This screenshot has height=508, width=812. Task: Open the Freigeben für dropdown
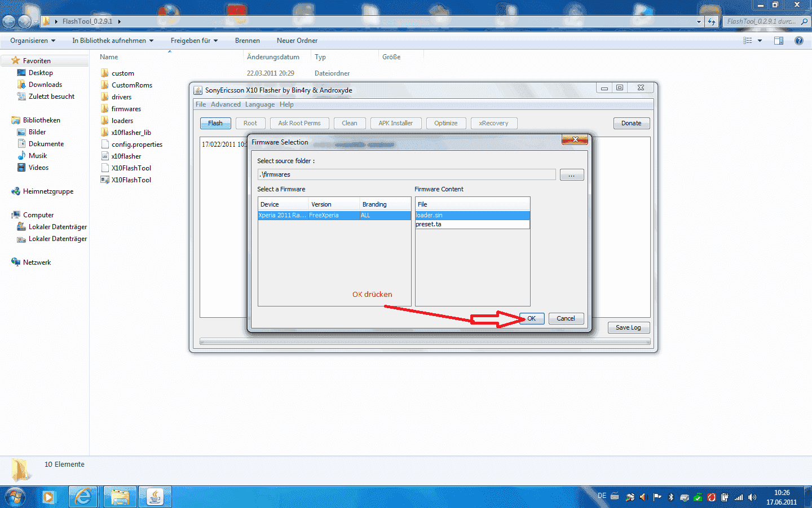[x=194, y=41]
